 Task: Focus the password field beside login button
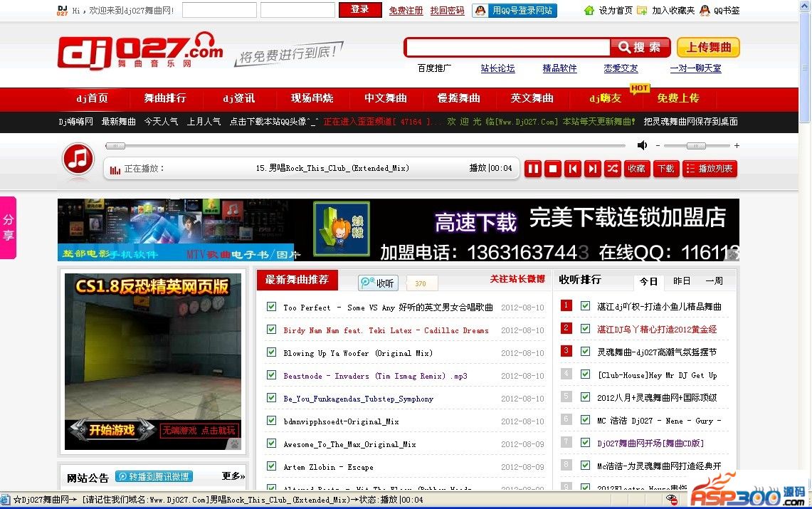(297, 10)
